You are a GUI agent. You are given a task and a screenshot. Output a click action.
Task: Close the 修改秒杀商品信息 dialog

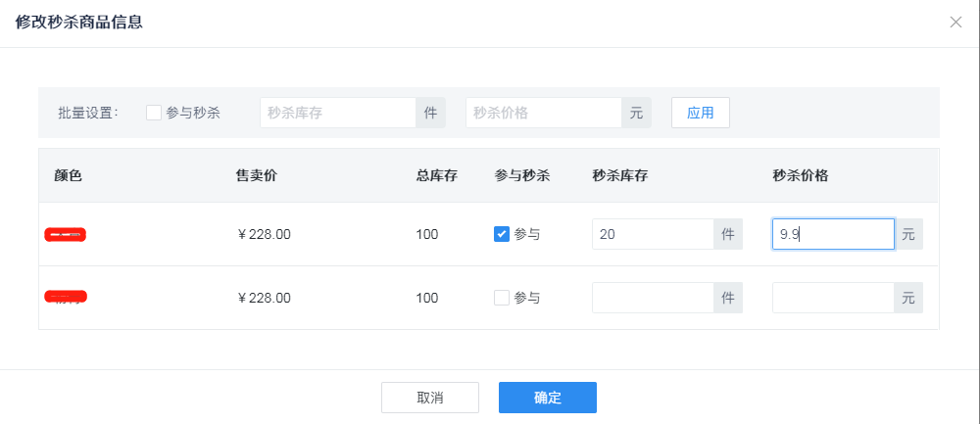point(955,23)
